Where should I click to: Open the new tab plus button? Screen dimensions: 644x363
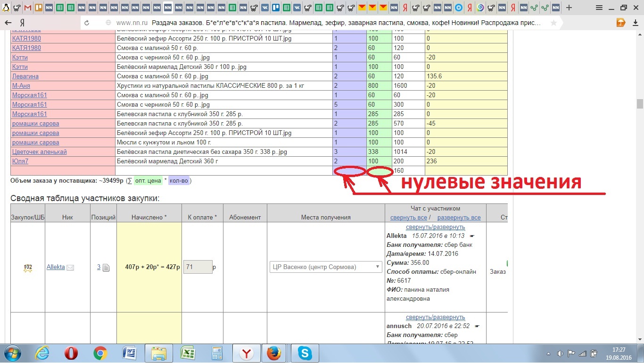pyautogui.click(x=569, y=8)
